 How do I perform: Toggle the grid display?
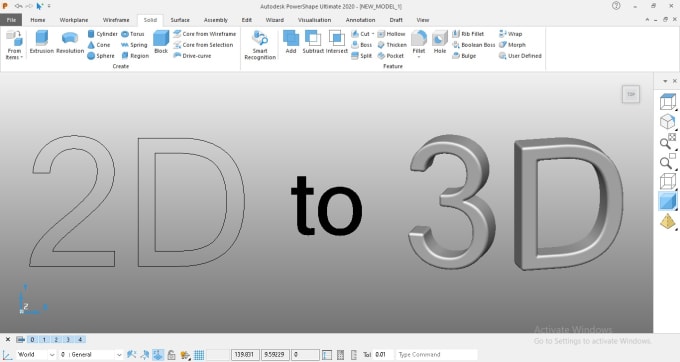click(x=199, y=355)
